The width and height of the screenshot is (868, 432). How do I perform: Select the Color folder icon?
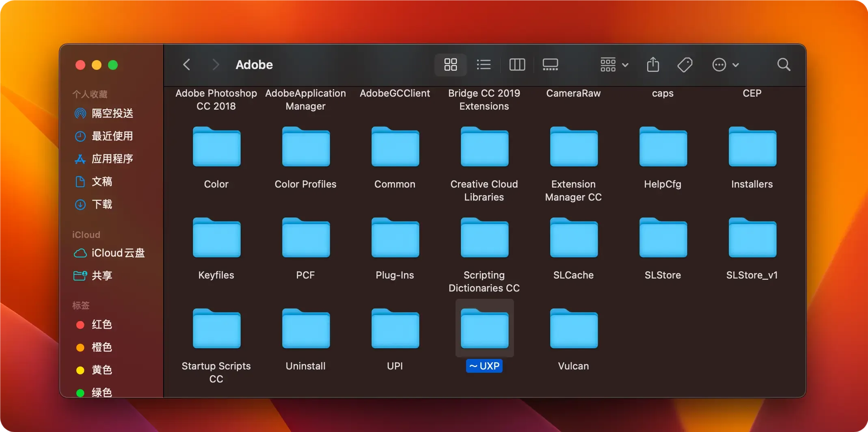tap(216, 147)
